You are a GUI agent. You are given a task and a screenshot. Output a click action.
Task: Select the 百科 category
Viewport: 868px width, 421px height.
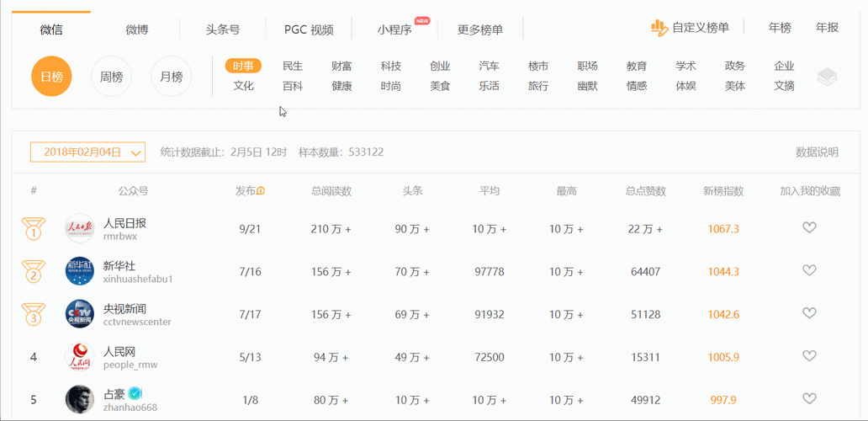click(x=293, y=87)
